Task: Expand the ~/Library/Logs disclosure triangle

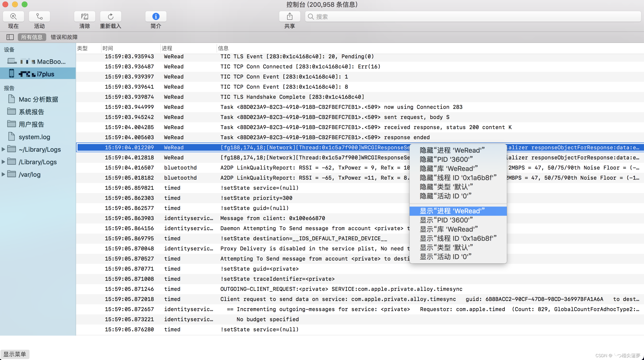Action: point(3,149)
